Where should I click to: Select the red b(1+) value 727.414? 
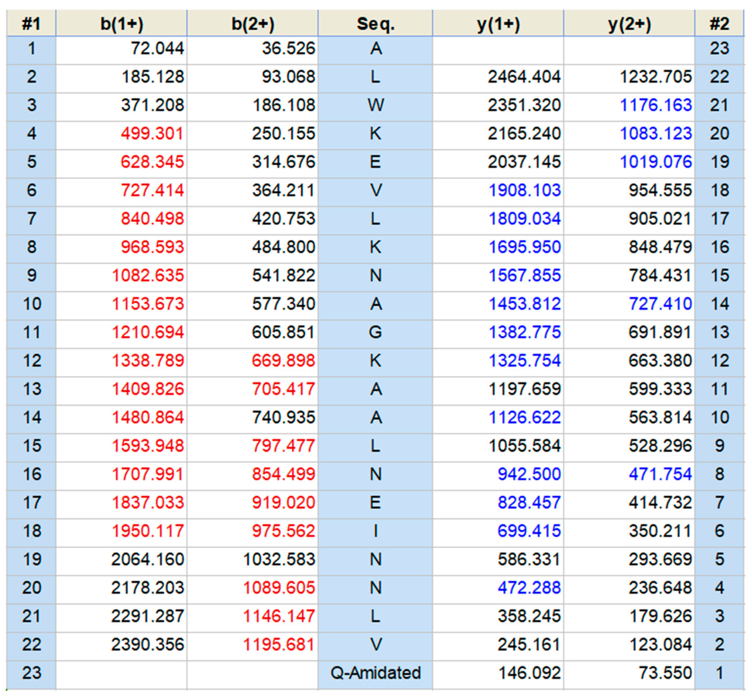[152, 190]
